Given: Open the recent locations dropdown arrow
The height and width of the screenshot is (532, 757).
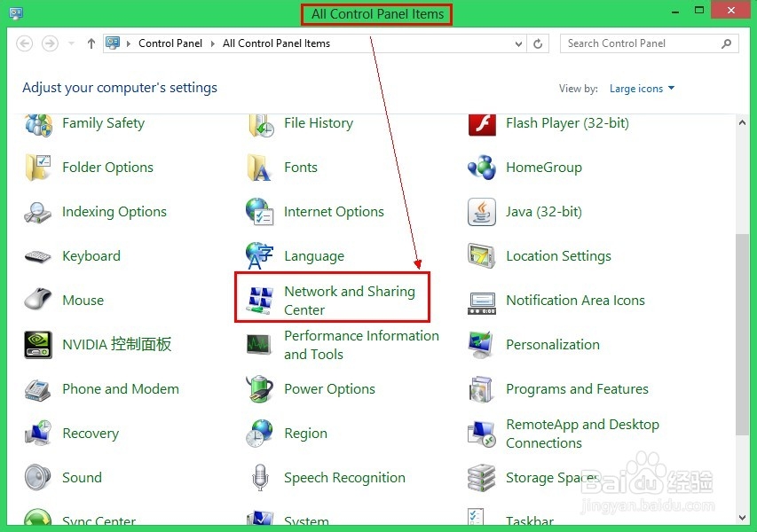Looking at the screenshot, I should pos(72,43).
